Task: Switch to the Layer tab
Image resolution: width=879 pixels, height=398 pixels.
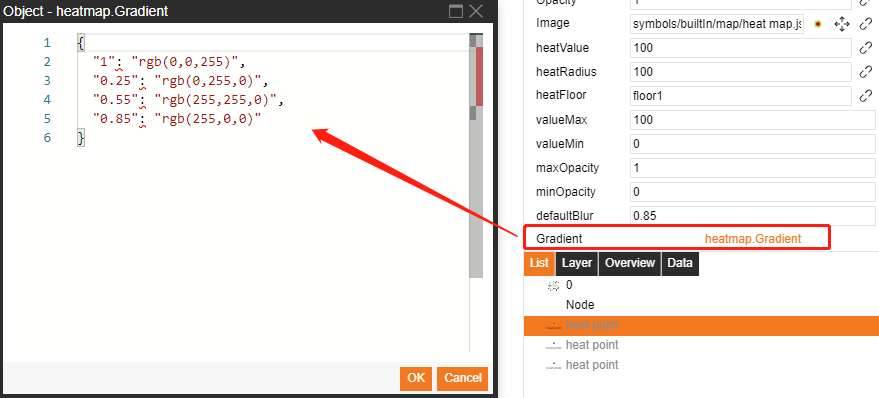Action: pyautogui.click(x=577, y=263)
